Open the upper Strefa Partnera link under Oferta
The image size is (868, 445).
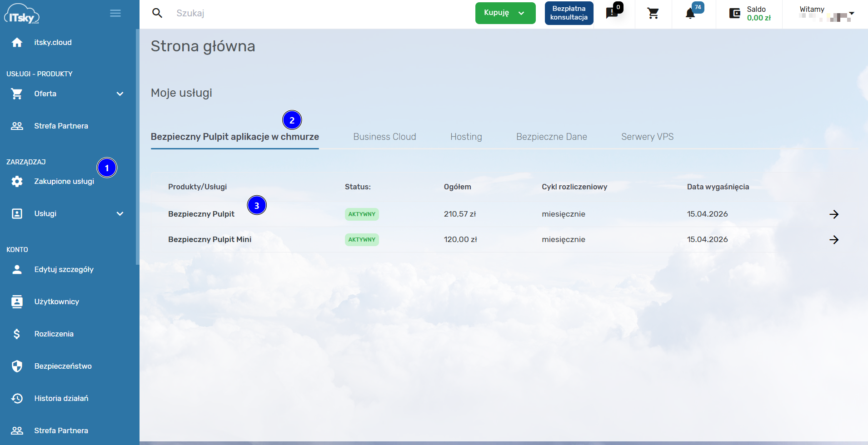(x=61, y=126)
